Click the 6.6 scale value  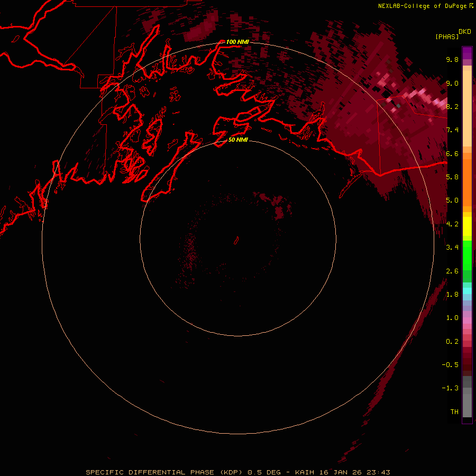point(452,153)
